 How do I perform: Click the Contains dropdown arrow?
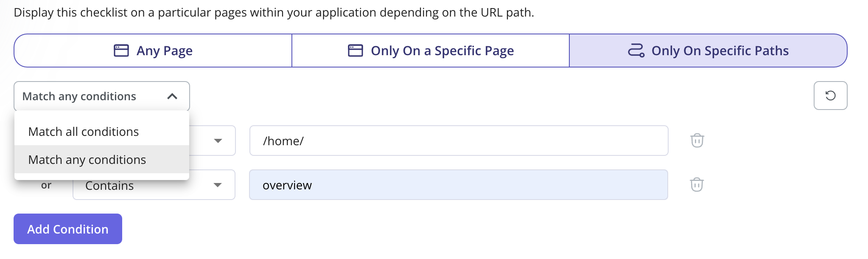[x=218, y=185]
